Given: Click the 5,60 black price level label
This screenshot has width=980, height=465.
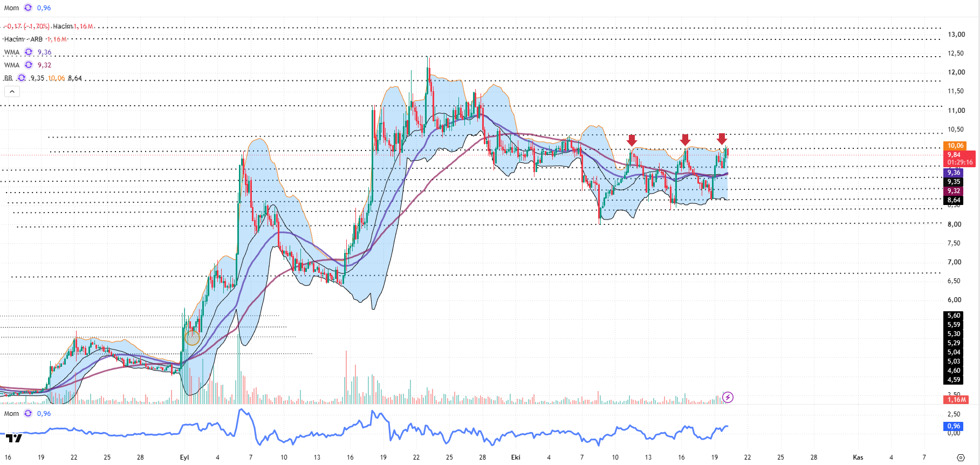Looking at the screenshot, I should (954, 316).
